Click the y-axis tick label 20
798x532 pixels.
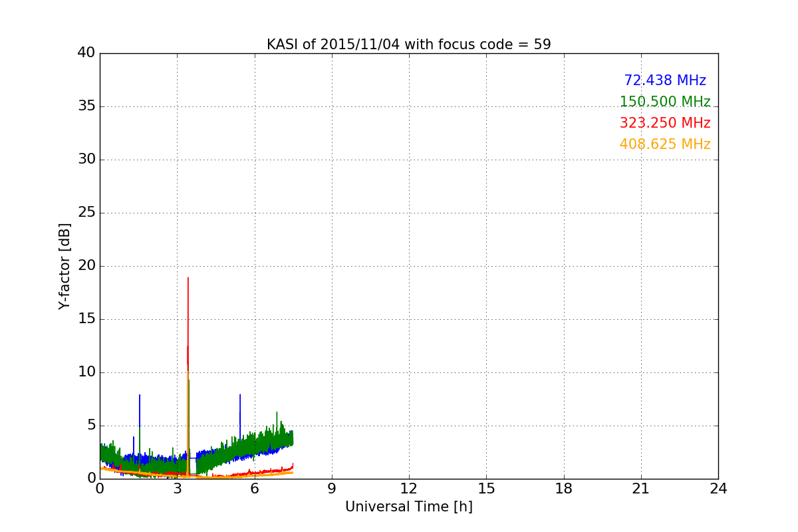[86, 266]
